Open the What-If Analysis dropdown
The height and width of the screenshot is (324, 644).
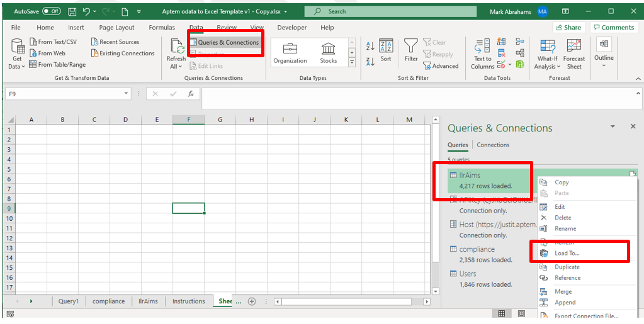click(x=547, y=54)
